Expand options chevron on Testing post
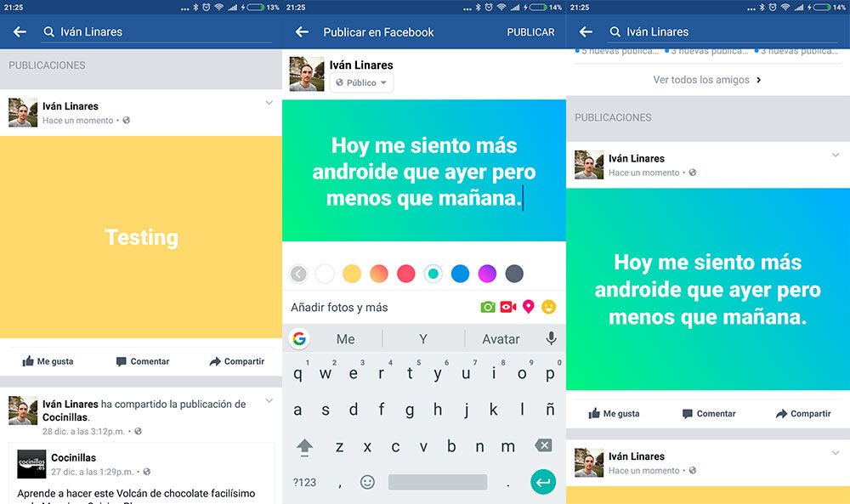This screenshot has width=850, height=504. pyautogui.click(x=269, y=103)
